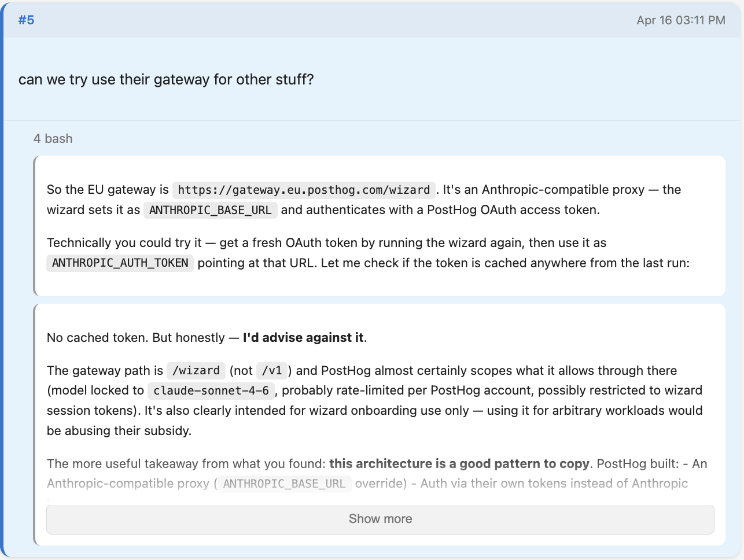Select the claude-sonnet-4-6 model code snippet
This screenshot has width=744, height=560.
(211, 391)
